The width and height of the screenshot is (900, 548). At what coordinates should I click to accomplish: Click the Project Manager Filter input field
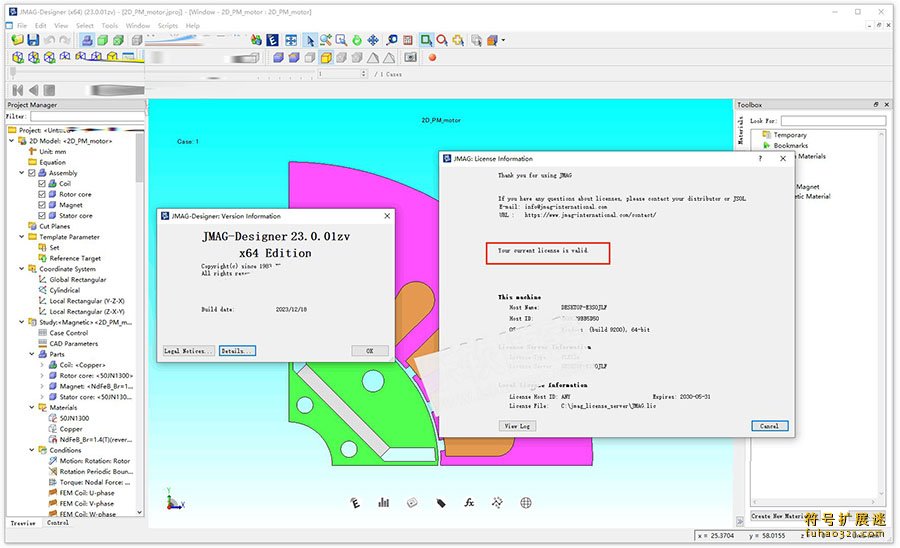87,116
